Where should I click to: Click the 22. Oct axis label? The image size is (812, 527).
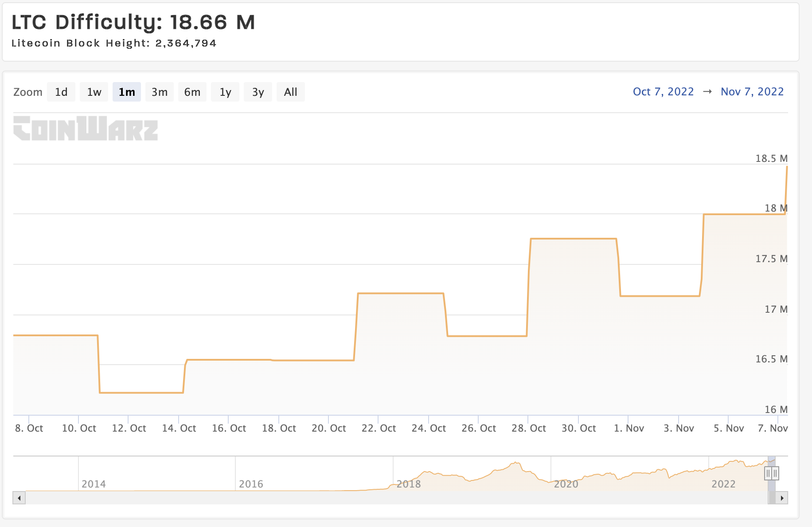[x=379, y=428]
